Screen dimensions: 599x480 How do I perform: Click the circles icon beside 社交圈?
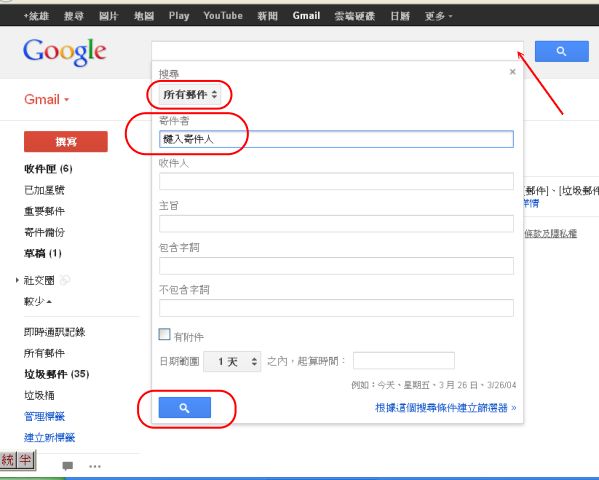point(65,280)
